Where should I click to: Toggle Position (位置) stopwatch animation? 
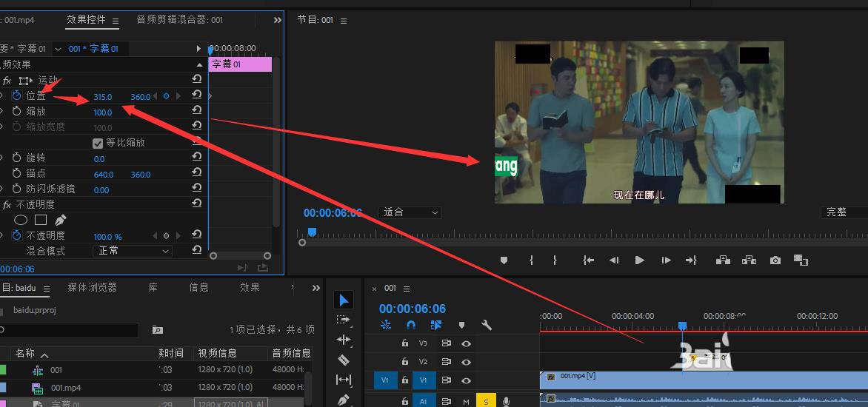(x=16, y=95)
